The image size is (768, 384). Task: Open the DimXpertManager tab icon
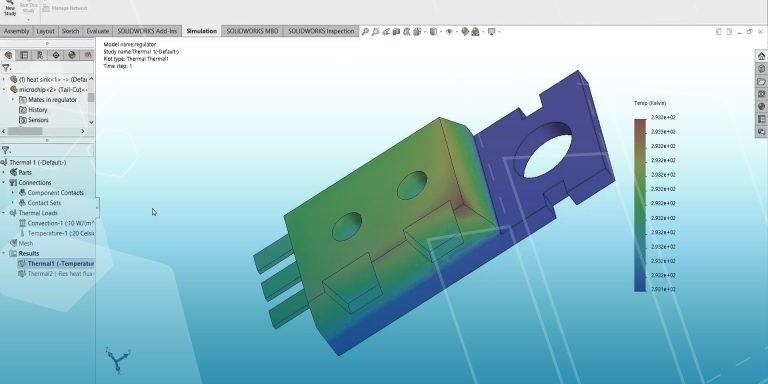pos(56,55)
